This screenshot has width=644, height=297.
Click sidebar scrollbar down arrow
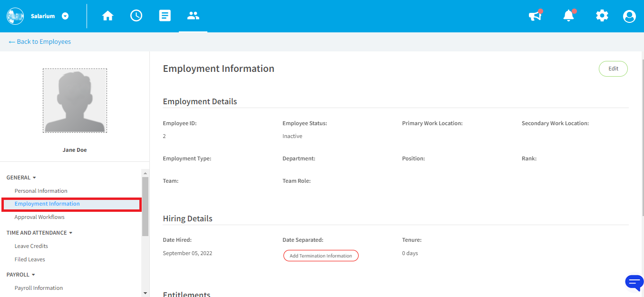145,293
